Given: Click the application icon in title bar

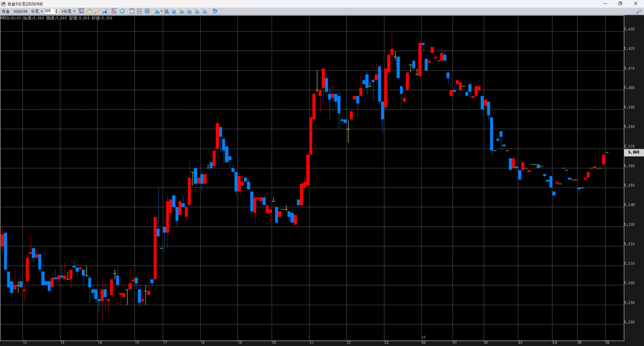Looking at the screenshot, I should (x=4, y=3).
